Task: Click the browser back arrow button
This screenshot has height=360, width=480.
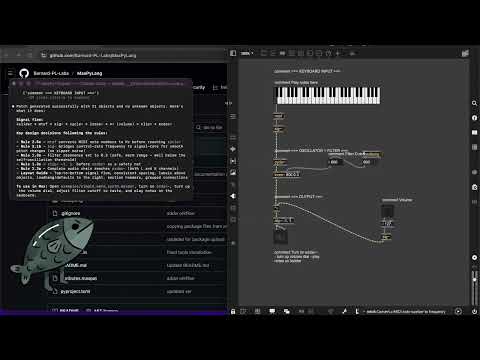Action: coord(7,55)
